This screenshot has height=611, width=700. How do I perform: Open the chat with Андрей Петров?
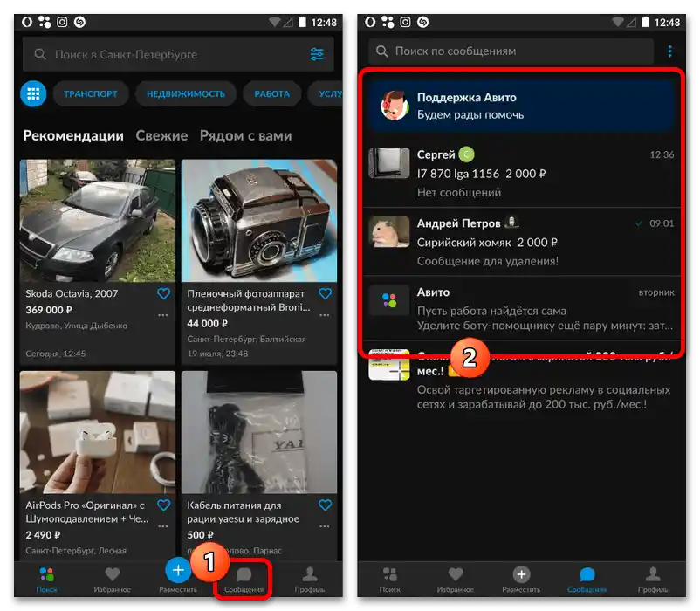521,242
